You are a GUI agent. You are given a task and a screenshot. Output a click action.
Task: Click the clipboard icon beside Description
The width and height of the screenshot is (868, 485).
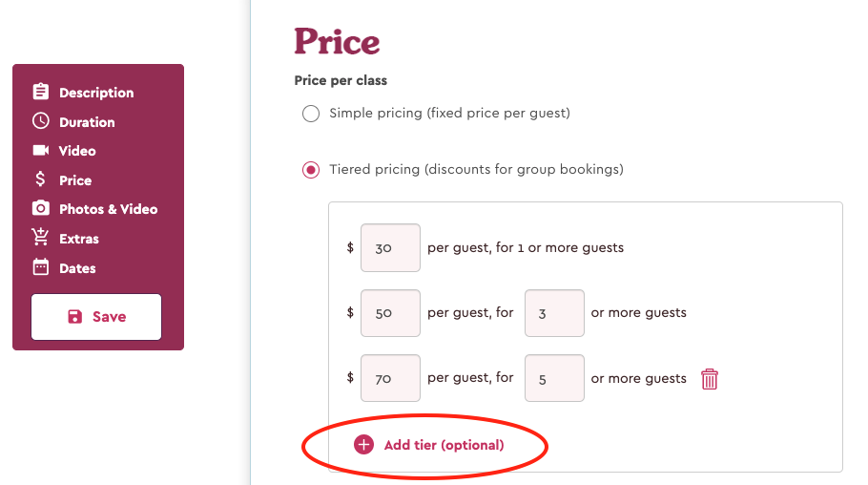40,92
